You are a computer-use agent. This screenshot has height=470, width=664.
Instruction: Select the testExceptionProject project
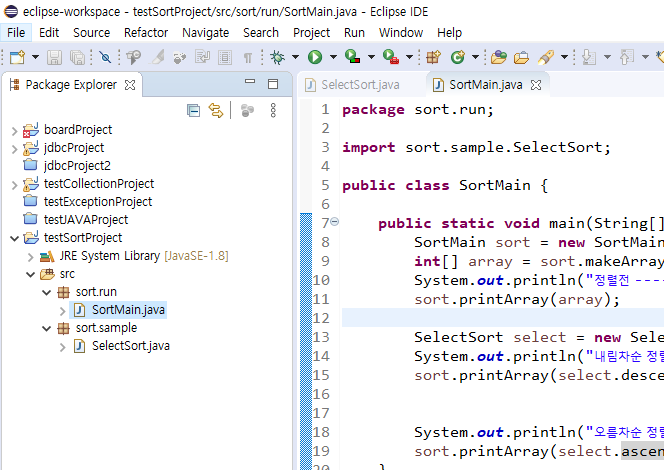point(97,202)
